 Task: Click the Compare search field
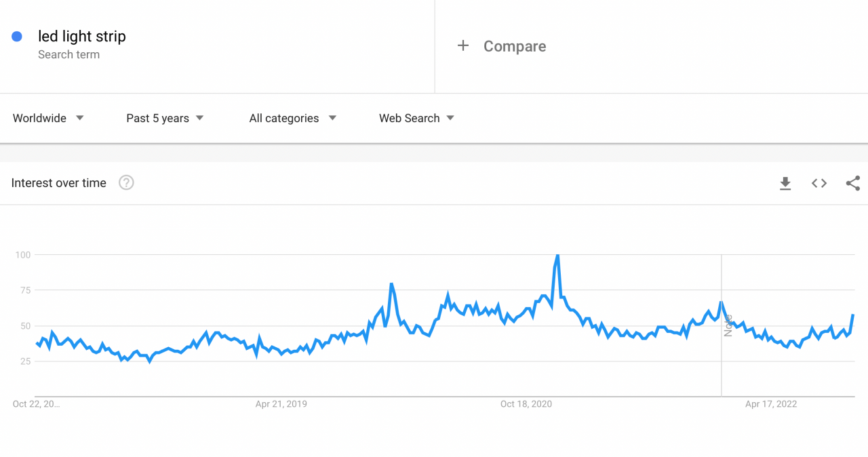[x=514, y=45]
